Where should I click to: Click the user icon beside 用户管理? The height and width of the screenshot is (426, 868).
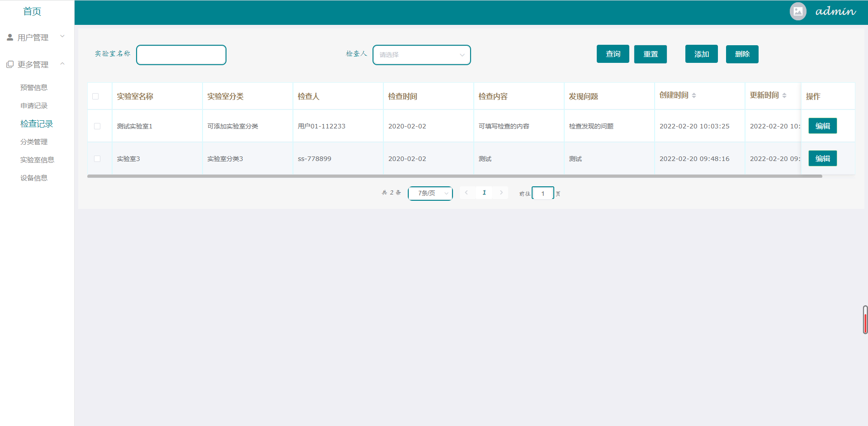(x=10, y=37)
